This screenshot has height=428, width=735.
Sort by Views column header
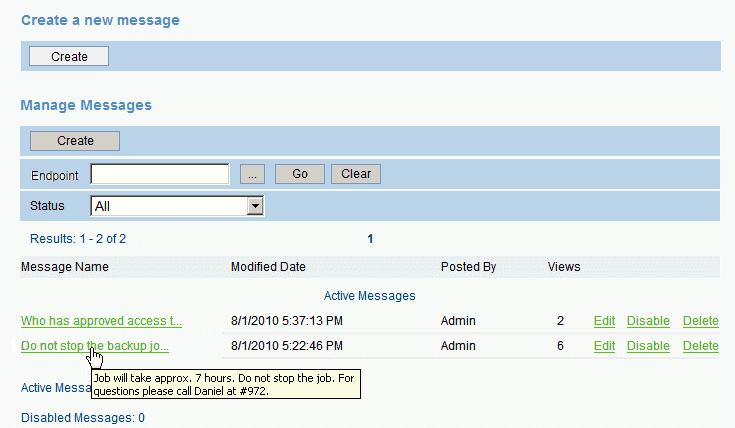click(x=564, y=267)
